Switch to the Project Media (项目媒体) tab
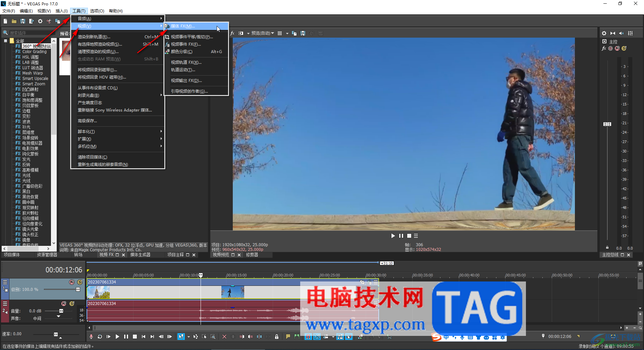The height and width of the screenshot is (350, 644). coord(12,255)
